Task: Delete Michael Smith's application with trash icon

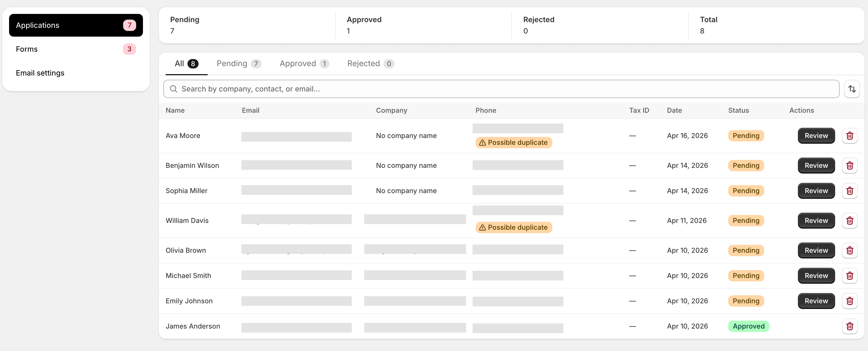Action: coord(850,276)
